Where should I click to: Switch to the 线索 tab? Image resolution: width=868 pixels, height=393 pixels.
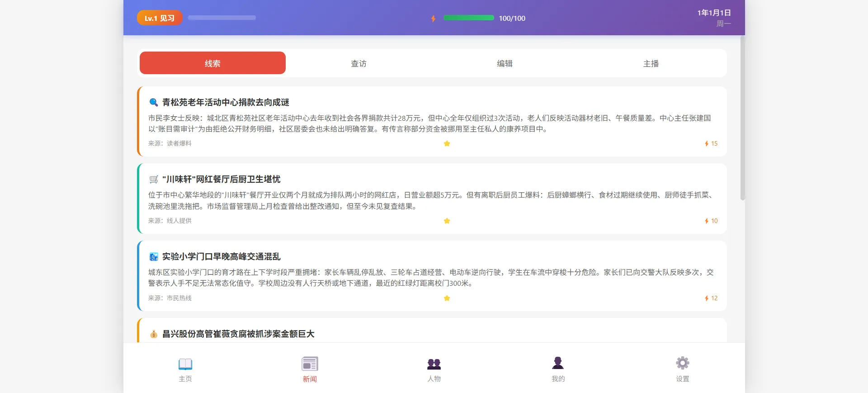coord(212,63)
